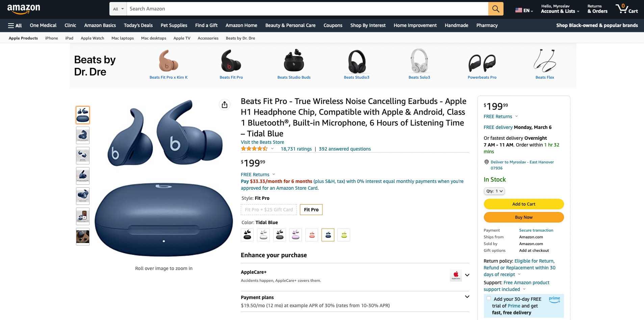Open Beats Studio Buds product icon
The image size is (644, 320).
(x=294, y=61)
